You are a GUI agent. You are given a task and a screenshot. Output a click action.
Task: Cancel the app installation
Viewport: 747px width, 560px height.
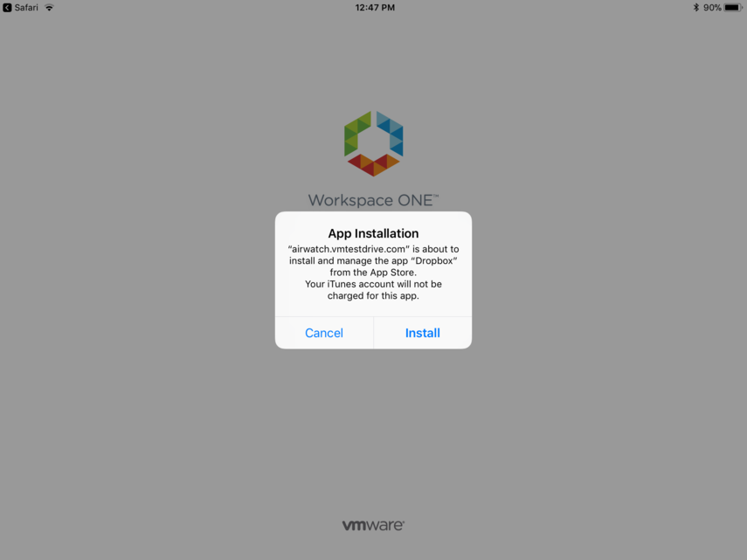(324, 333)
